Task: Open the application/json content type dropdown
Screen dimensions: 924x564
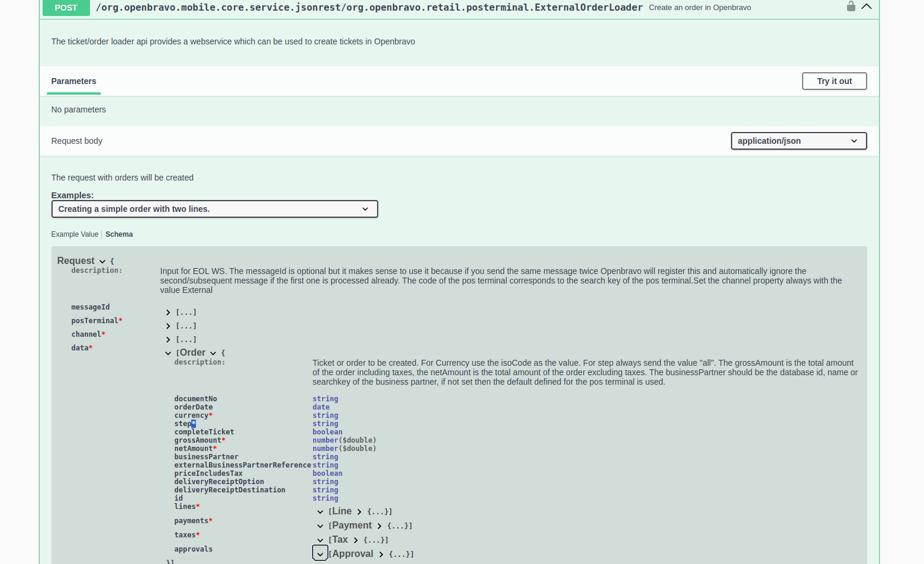Action: click(798, 141)
